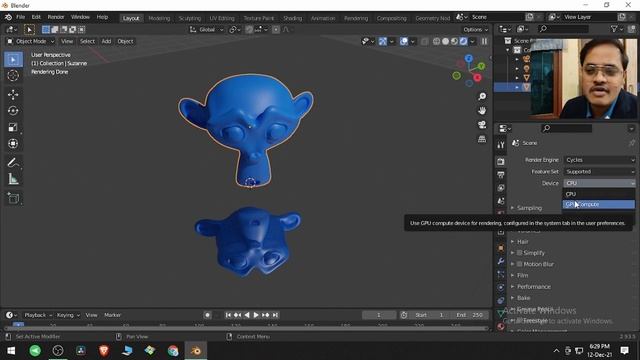
Task: Select the Measure tool
Action: pyautogui.click(x=13, y=179)
